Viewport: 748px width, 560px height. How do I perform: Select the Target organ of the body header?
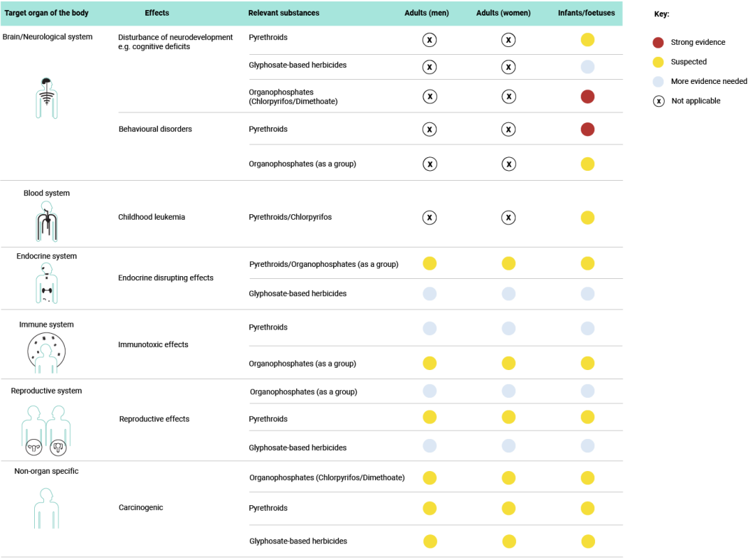pyautogui.click(x=46, y=13)
